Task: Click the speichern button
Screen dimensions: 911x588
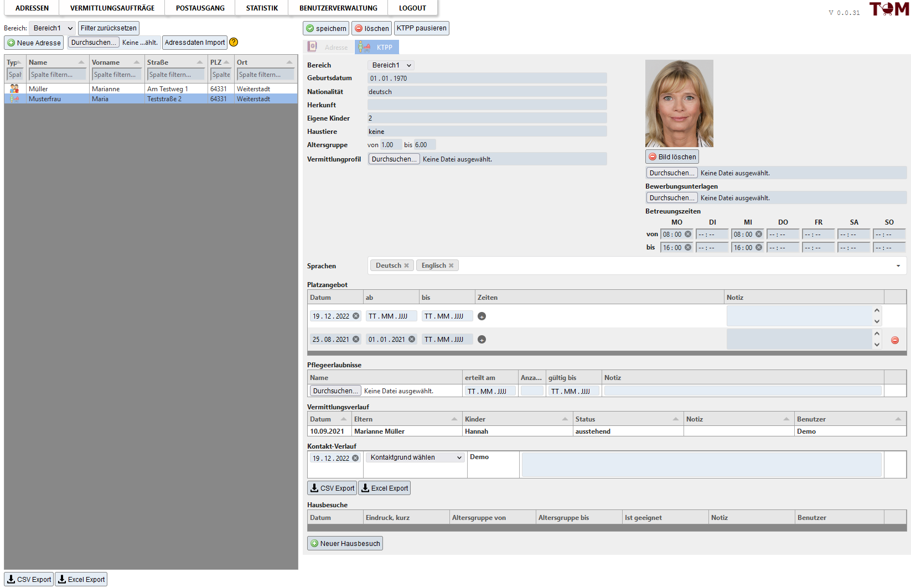Action: [326, 28]
